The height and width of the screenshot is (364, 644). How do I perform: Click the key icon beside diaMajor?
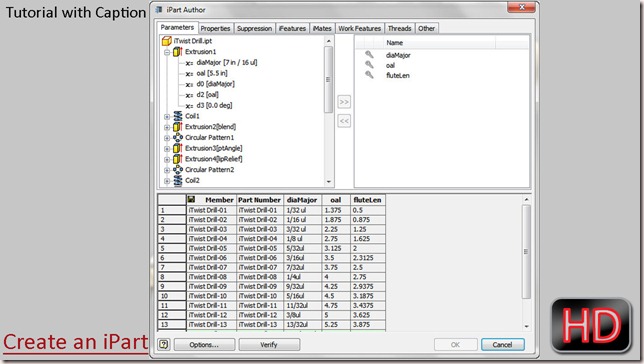(369, 55)
